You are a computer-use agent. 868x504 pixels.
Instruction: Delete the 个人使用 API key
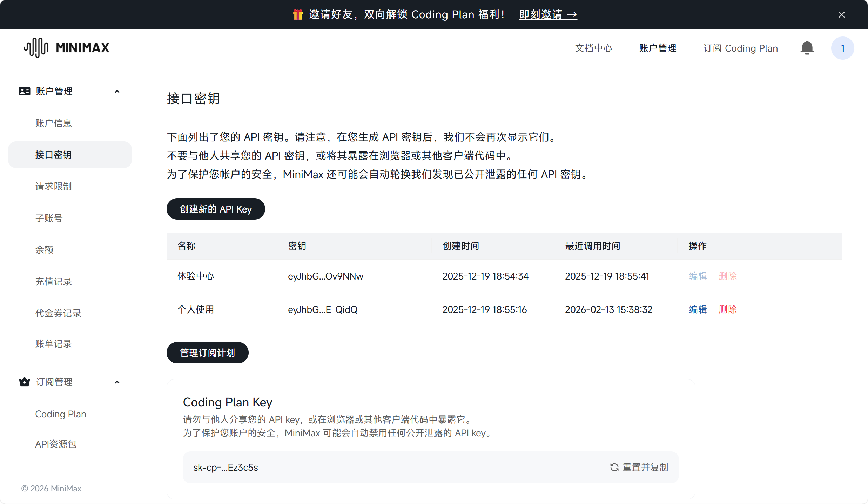(x=728, y=309)
